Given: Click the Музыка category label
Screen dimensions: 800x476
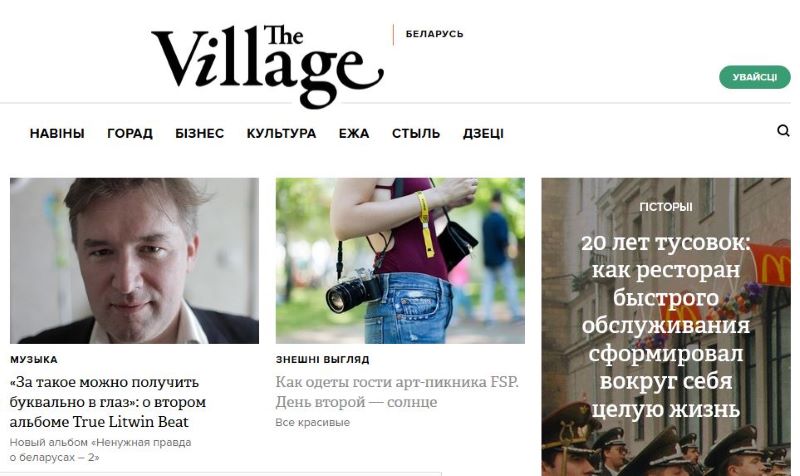Looking at the screenshot, I should [x=34, y=360].
